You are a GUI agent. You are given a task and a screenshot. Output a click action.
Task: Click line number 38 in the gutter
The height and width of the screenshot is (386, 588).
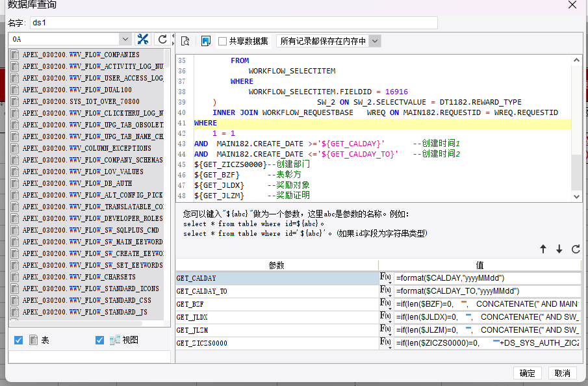tap(182, 92)
